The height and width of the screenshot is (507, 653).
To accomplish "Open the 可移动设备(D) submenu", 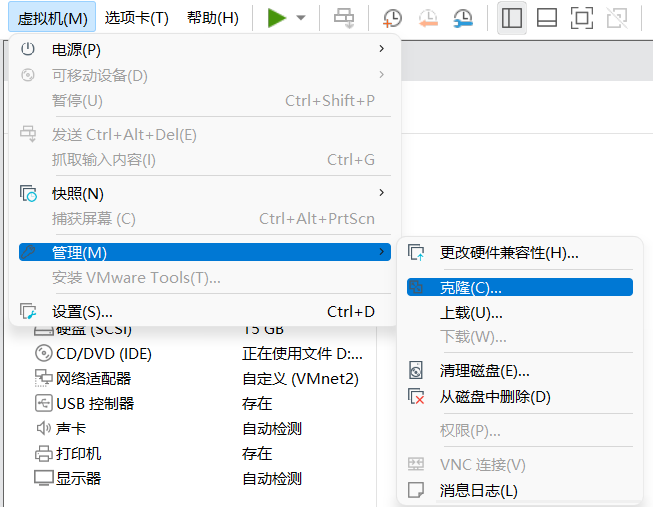I will (204, 75).
